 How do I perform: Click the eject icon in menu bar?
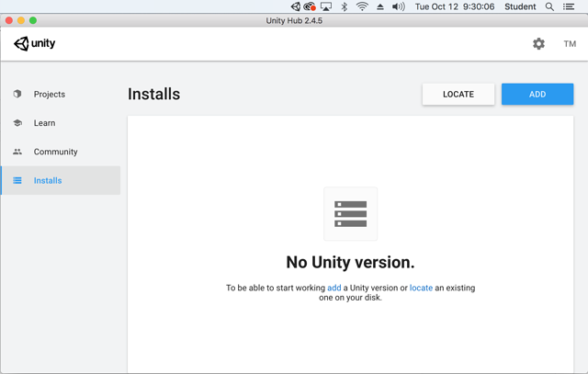379,6
